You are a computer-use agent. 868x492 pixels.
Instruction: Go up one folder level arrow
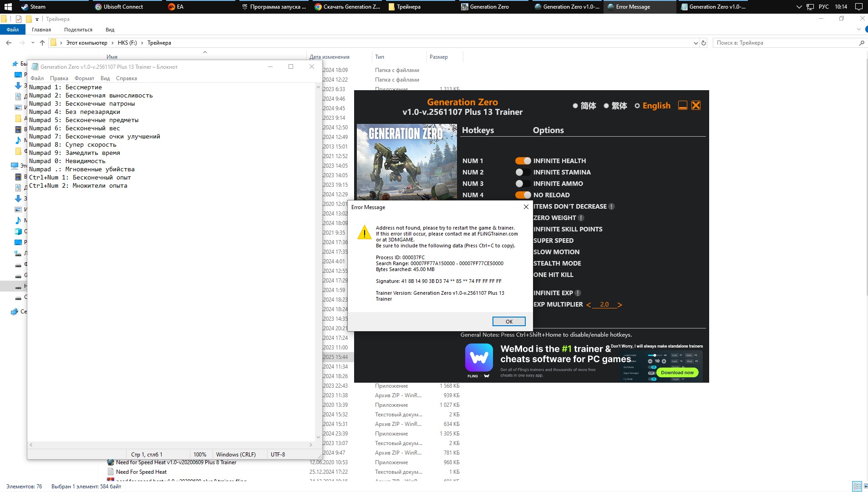click(42, 43)
